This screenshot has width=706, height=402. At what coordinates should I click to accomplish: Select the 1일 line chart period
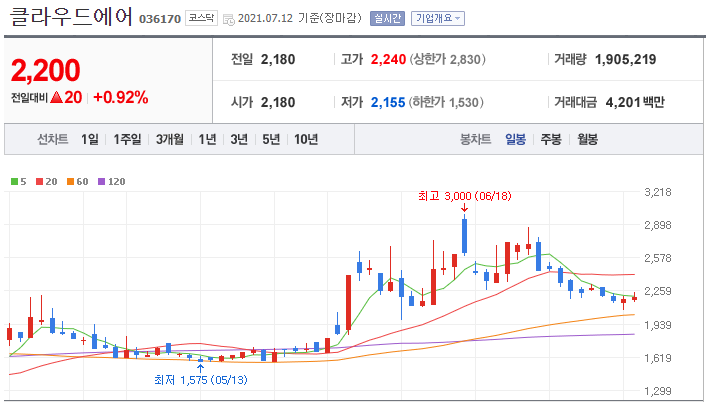[90, 139]
